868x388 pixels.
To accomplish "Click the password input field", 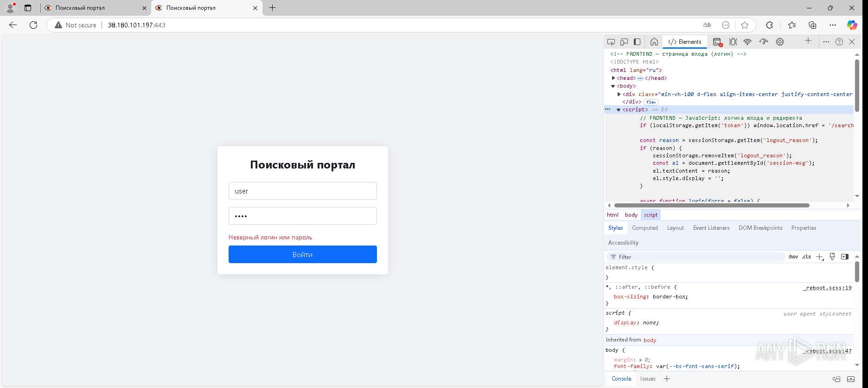I will [303, 216].
